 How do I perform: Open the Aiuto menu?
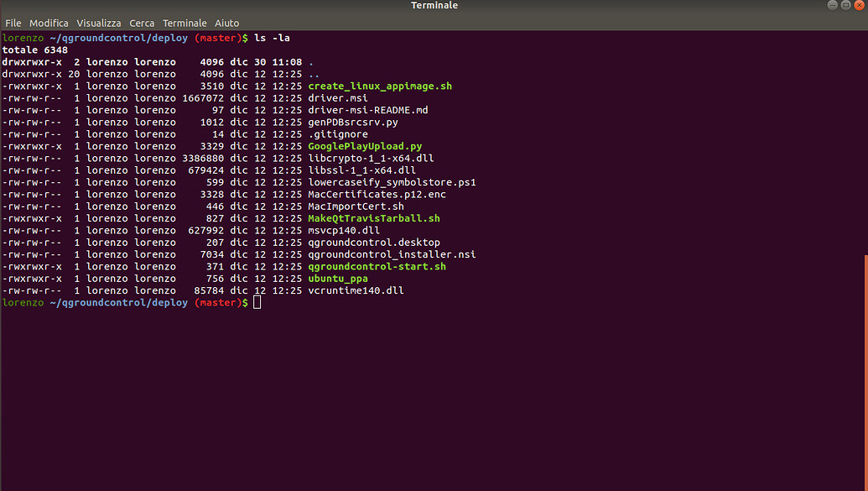(226, 23)
